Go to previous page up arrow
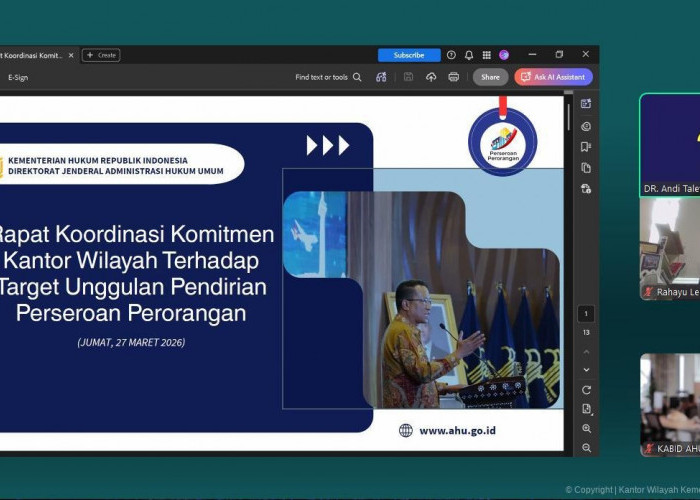The image size is (700, 500). point(586,352)
